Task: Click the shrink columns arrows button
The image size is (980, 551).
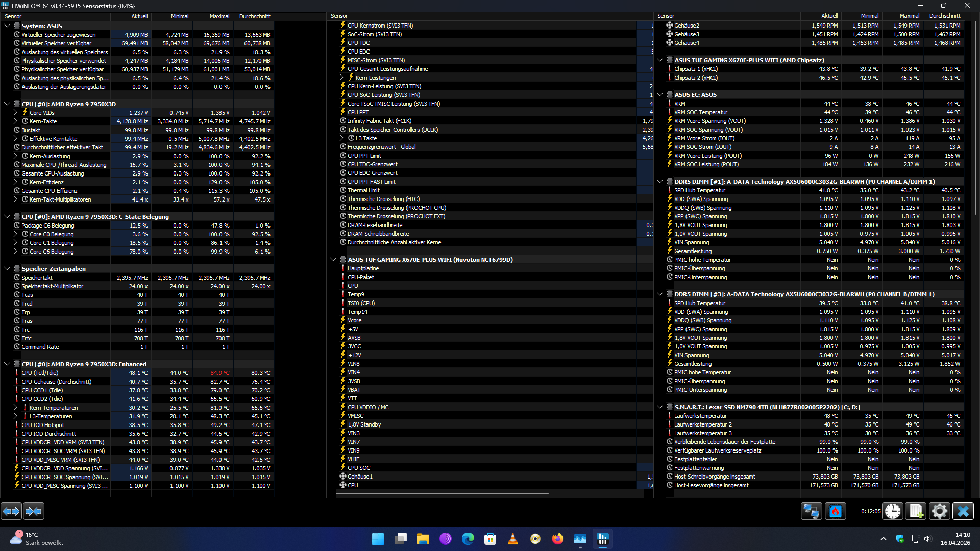Action: [34, 511]
